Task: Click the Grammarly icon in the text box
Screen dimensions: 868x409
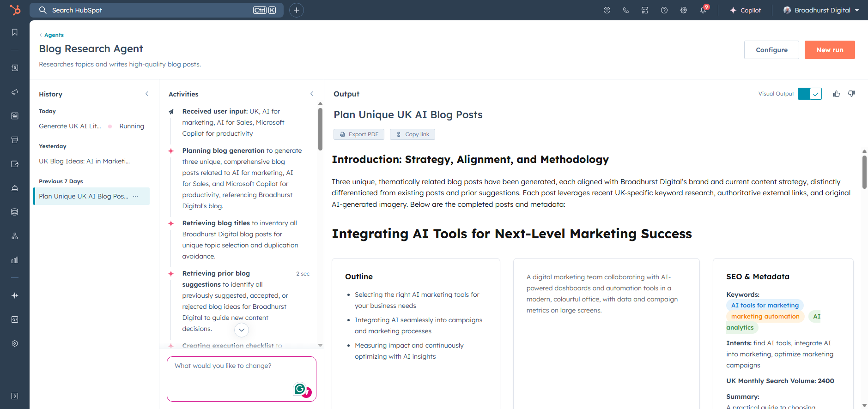Action: [300, 389]
